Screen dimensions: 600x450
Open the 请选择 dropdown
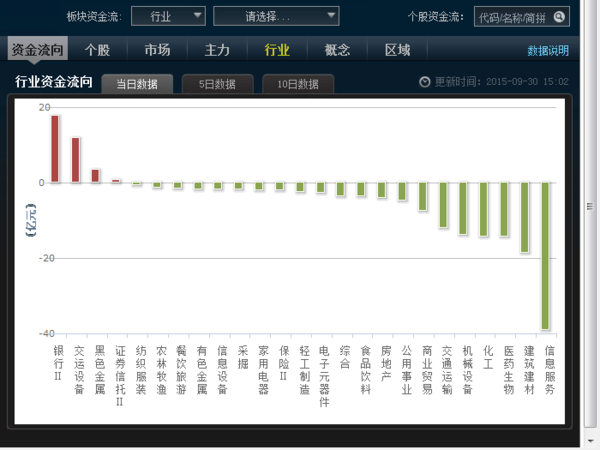pyautogui.click(x=276, y=16)
